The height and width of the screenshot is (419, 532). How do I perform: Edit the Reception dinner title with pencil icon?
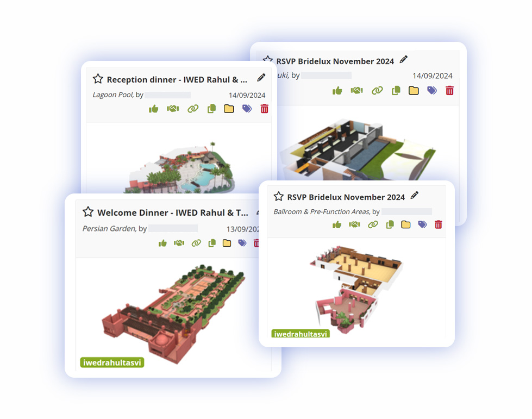[x=261, y=78]
